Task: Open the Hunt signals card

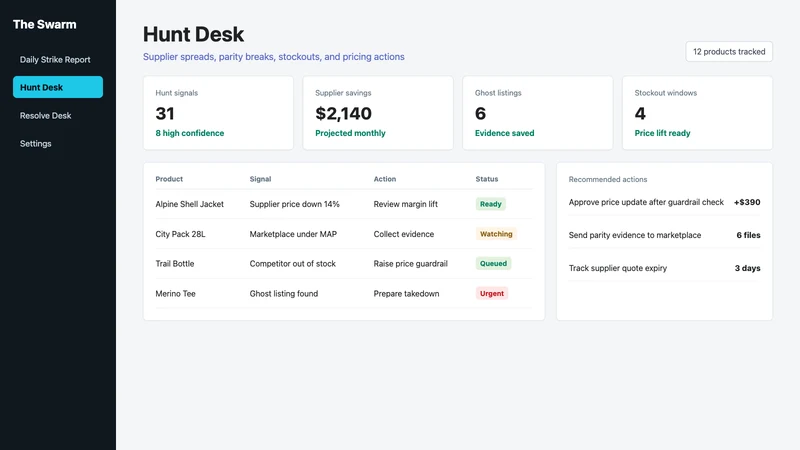Action: 218,113
